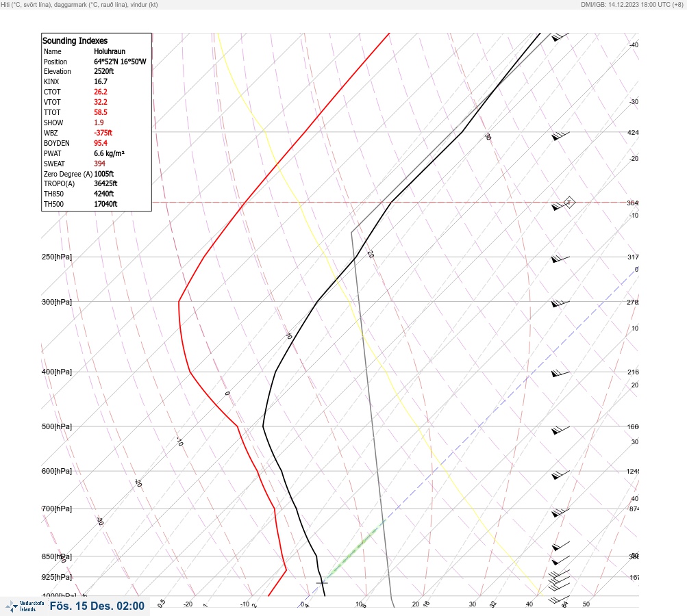
Task: Select the wind barb at 600 hPa level
Action: pyautogui.click(x=560, y=474)
